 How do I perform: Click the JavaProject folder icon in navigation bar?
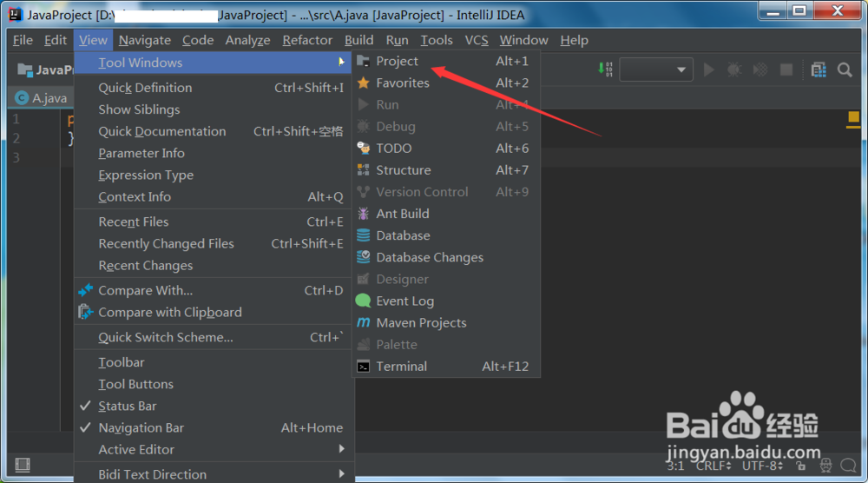point(25,69)
